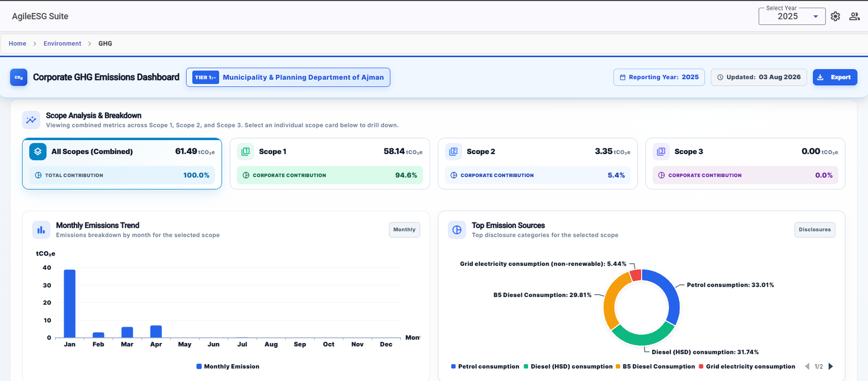
Task: Click the Updated clock icon
Action: click(720, 78)
